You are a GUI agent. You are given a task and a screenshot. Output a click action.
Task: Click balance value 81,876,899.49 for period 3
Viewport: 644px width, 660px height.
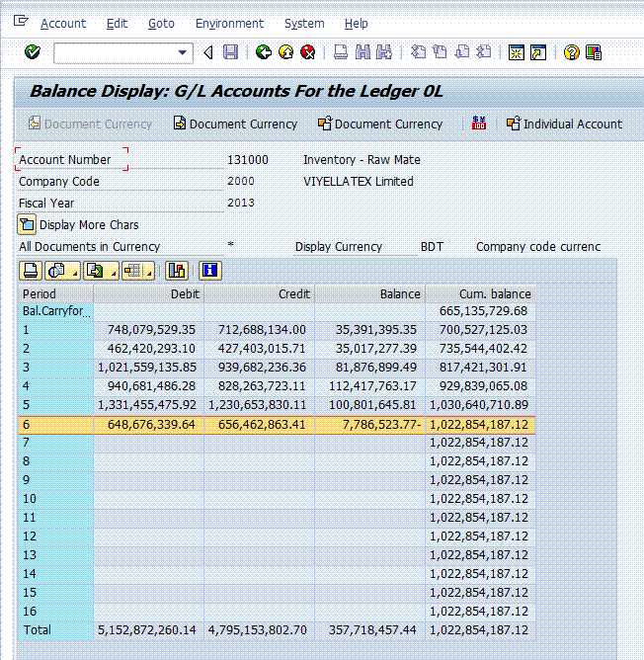[x=376, y=367]
